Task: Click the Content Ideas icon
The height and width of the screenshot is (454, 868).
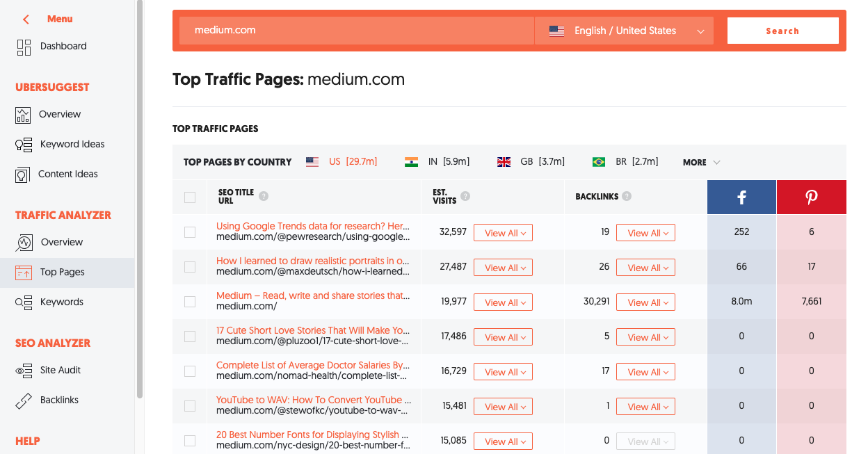Action: tap(23, 175)
